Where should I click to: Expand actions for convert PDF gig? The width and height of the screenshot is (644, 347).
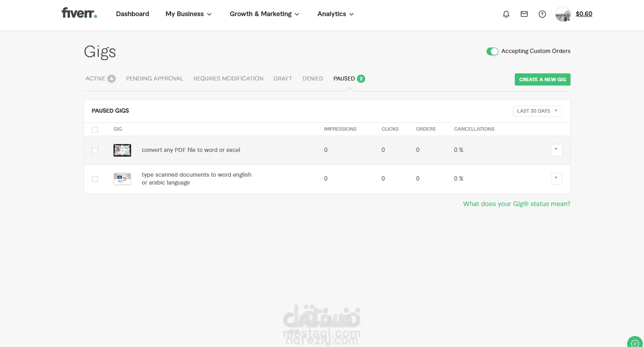point(556,150)
